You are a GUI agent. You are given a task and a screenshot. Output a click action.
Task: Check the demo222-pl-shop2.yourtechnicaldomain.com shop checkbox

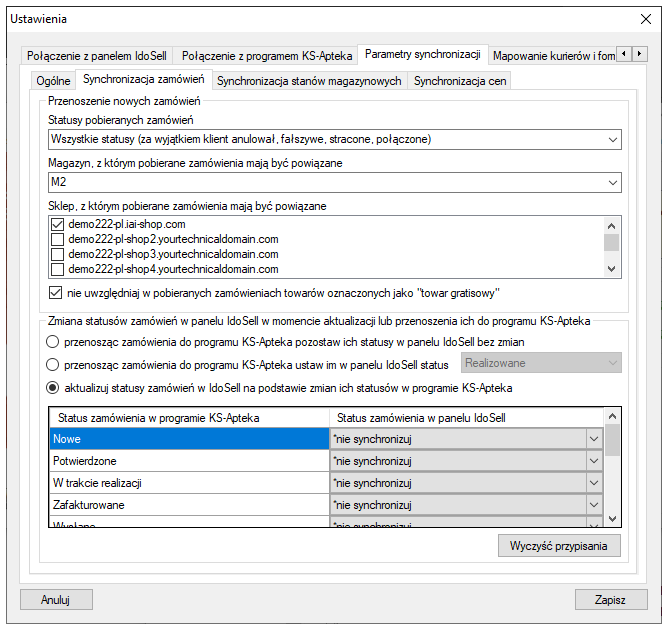[x=58, y=239]
